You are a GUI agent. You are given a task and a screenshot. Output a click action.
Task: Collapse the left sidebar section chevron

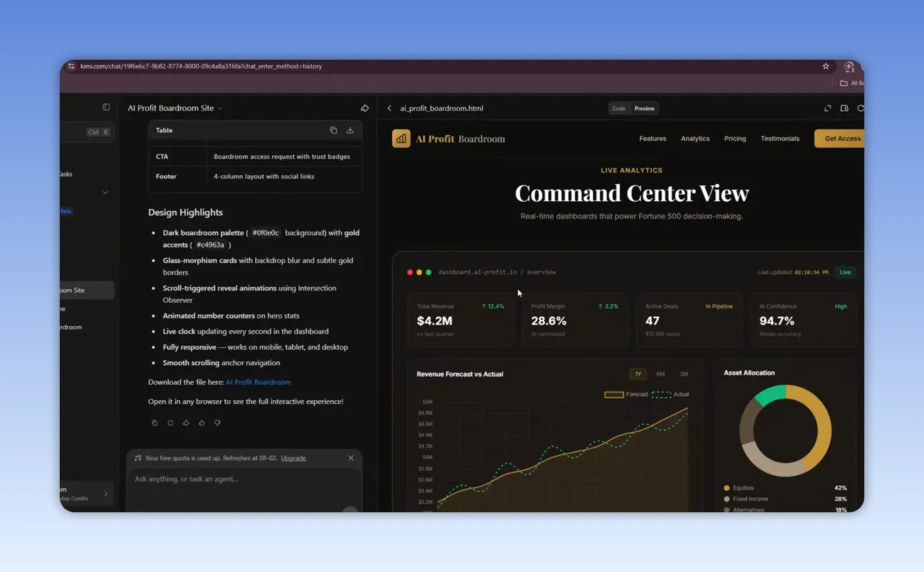[x=105, y=192]
